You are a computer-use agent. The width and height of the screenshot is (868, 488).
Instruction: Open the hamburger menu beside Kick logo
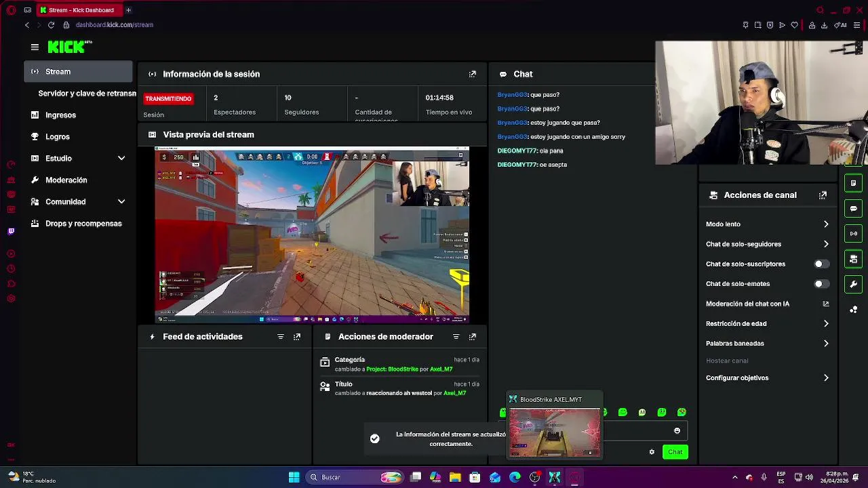pyautogui.click(x=35, y=47)
